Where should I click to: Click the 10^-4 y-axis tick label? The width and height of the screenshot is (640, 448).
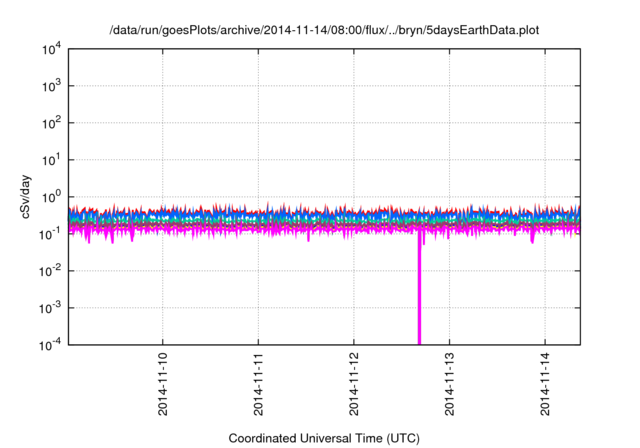point(51,345)
